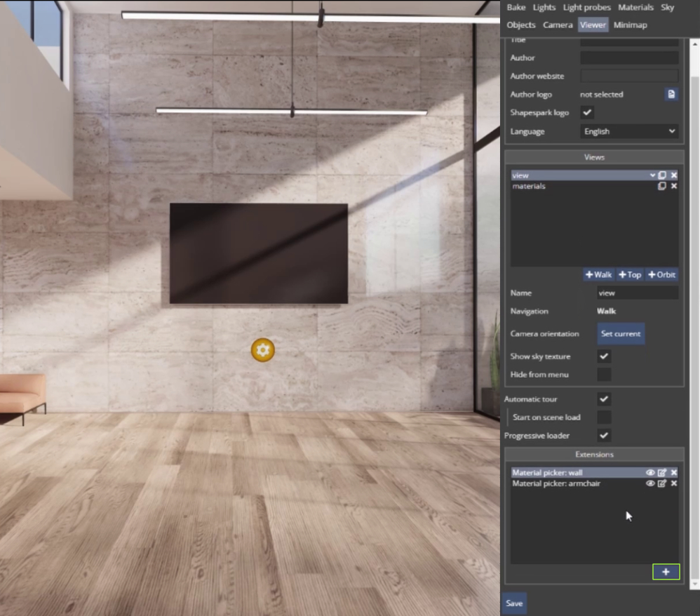This screenshot has width=700, height=616.
Task: Uncheck the Automatic tour option
Action: [x=603, y=399]
